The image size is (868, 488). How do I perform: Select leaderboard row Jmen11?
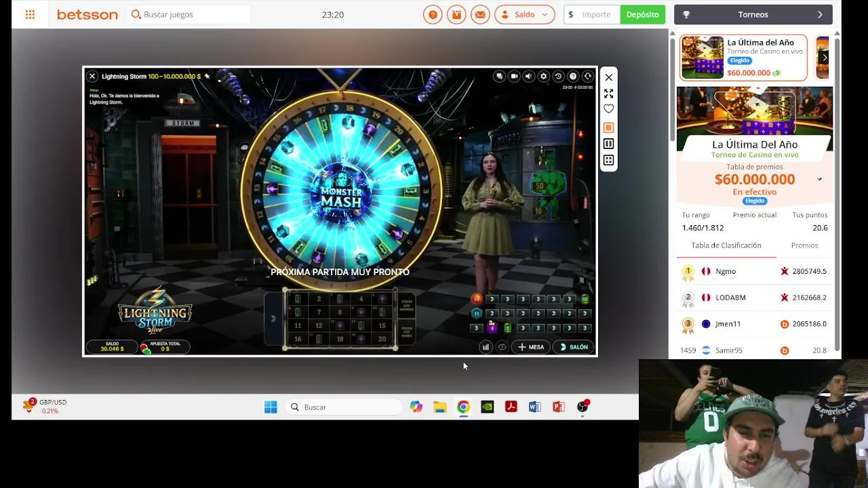(755, 324)
